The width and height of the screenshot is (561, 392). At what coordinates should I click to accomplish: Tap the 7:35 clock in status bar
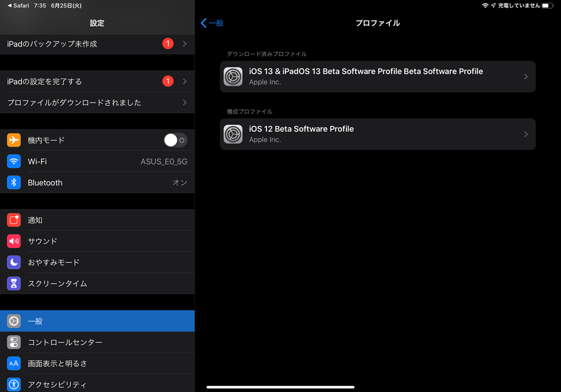[x=40, y=6]
